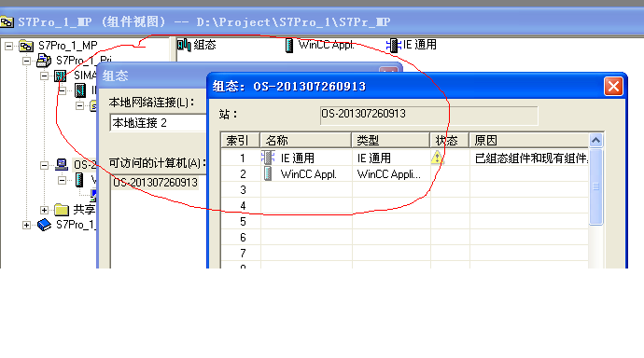644x358 pixels.
Task: Click the 原因 column header
Action: coord(529,140)
